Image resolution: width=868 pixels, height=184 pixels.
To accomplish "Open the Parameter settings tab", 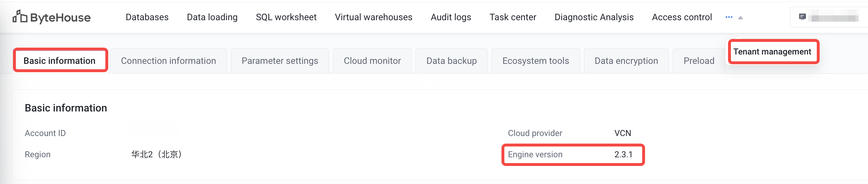I will tap(280, 61).
